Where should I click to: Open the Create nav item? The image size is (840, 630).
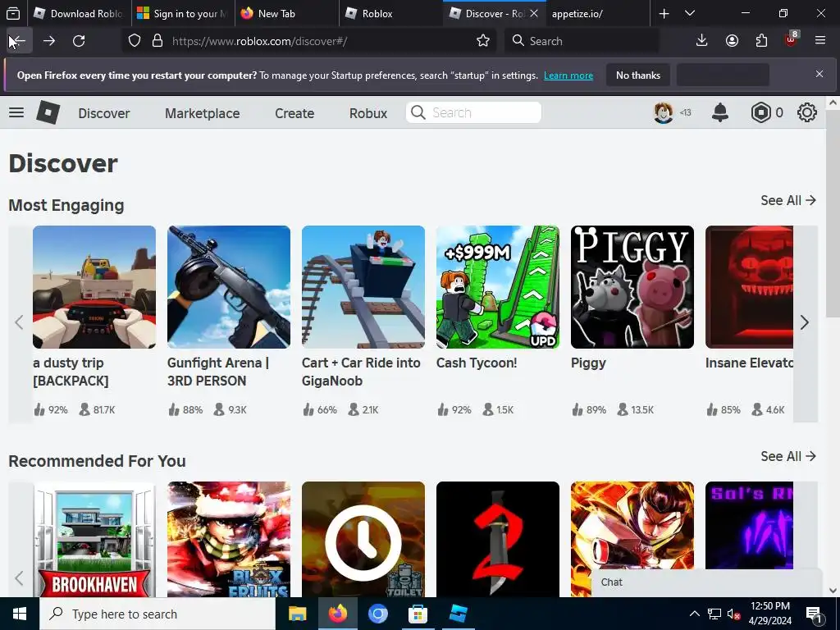294,113
